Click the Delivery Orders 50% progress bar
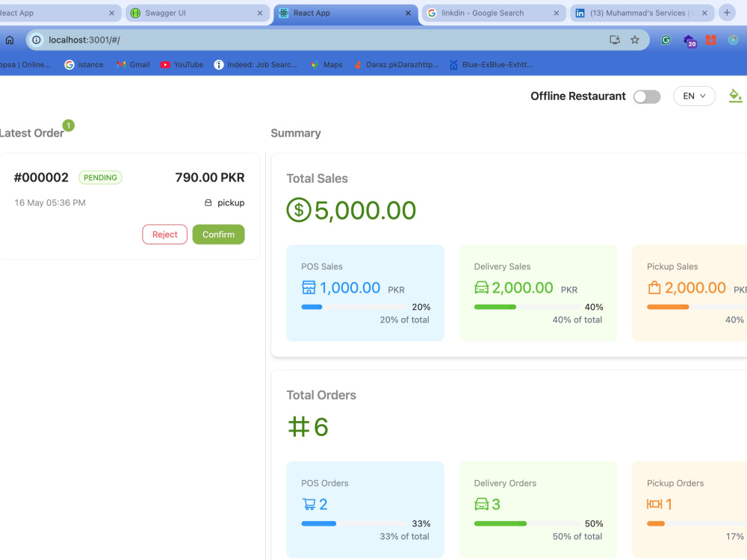747x560 pixels. [x=527, y=524]
